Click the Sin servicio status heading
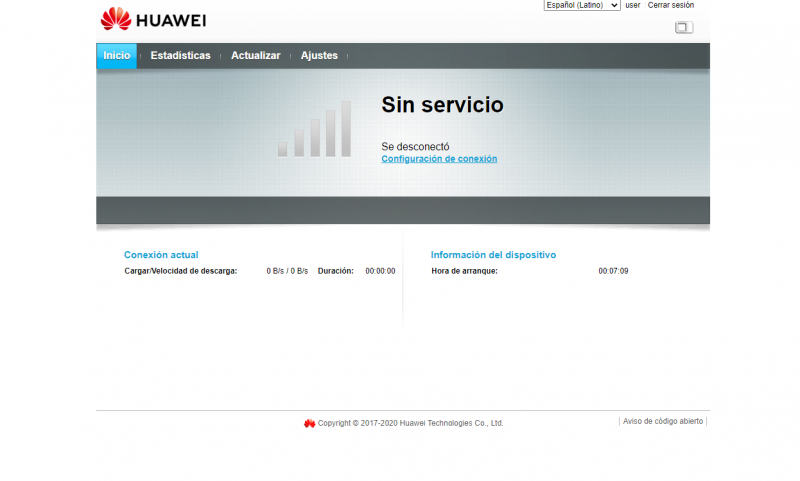Image resolution: width=800 pixels, height=481 pixels. click(x=442, y=105)
